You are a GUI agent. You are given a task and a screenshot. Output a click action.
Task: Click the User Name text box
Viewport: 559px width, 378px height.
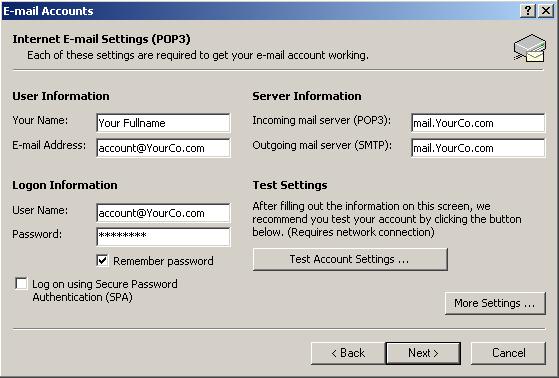tap(163, 213)
